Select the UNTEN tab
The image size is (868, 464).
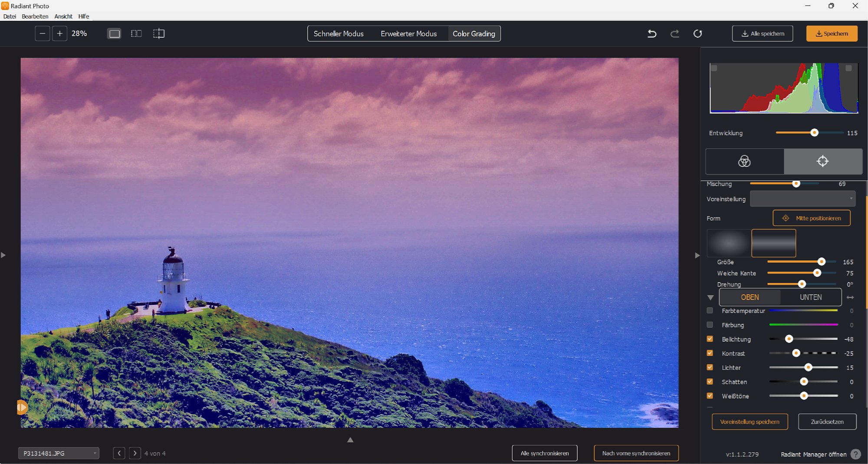point(811,297)
